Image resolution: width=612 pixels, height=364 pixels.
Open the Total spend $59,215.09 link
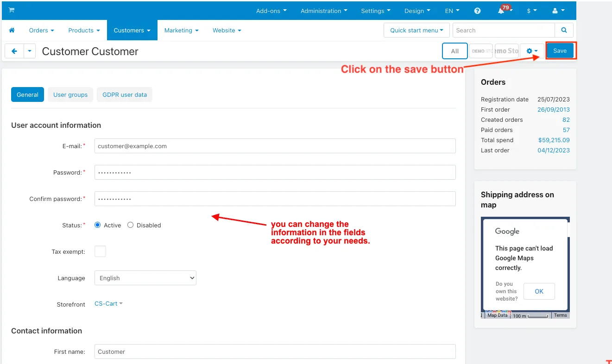(x=554, y=140)
